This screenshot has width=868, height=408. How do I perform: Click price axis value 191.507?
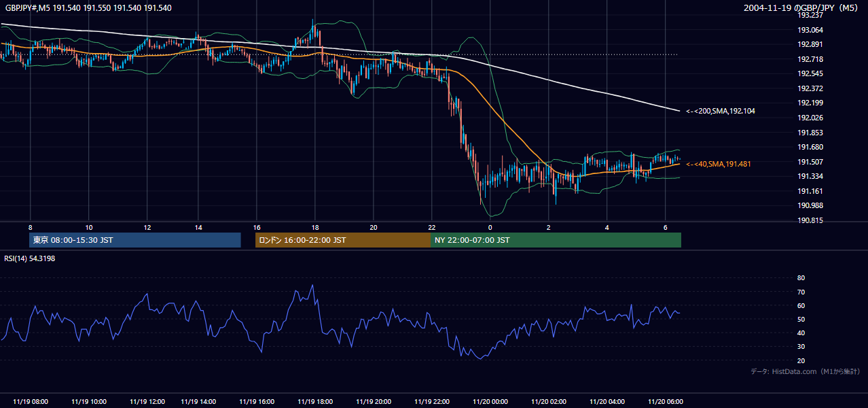810,162
